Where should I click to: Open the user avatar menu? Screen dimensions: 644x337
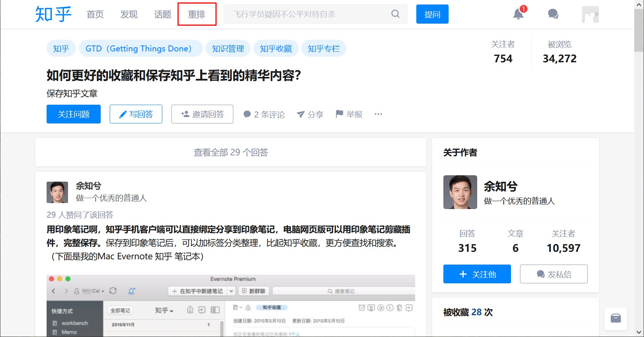(x=590, y=14)
